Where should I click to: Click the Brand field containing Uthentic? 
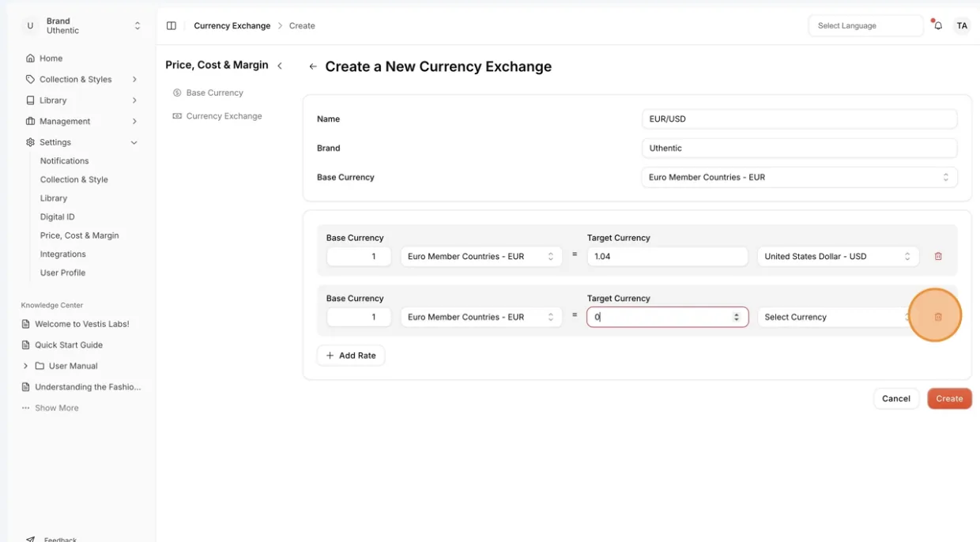click(x=799, y=149)
